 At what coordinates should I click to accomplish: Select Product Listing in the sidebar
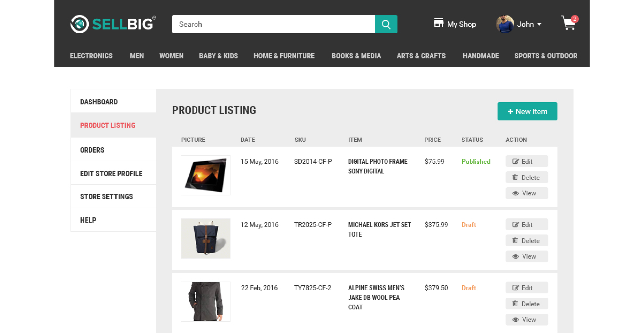click(114, 125)
